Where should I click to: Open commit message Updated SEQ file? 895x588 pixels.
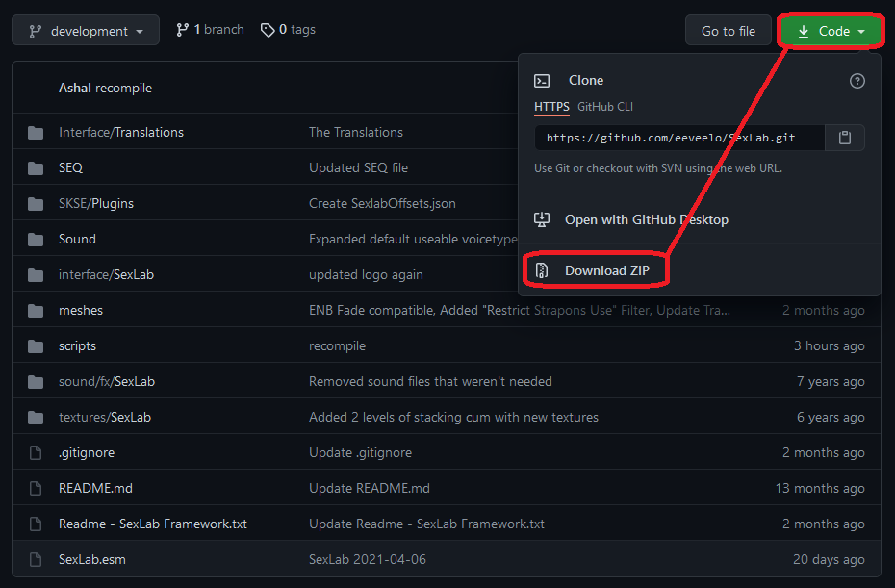click(358, 167)
